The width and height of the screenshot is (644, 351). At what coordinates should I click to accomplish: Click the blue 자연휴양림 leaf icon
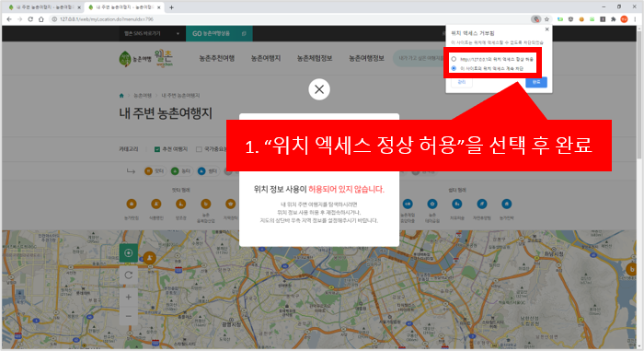tap(482, 205)
